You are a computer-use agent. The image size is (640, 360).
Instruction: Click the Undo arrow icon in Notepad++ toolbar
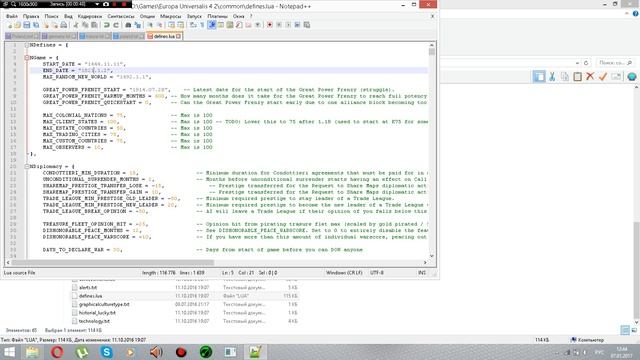(107, 25)
